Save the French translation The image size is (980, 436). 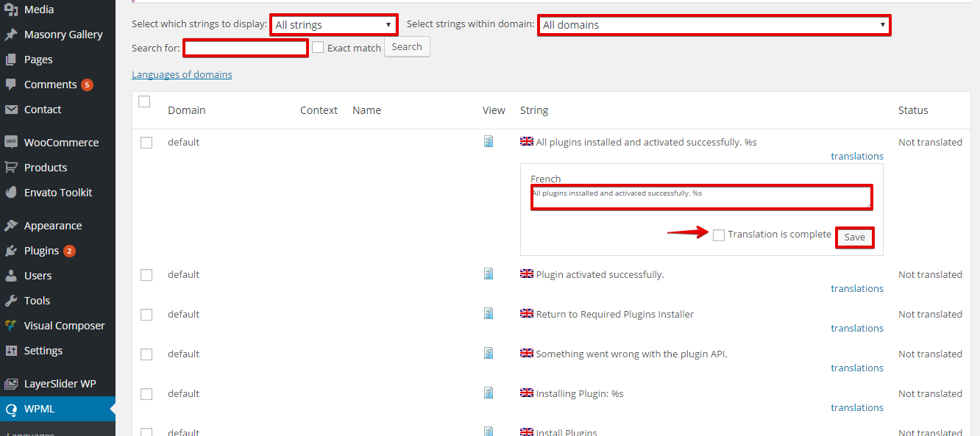coord(855,237)
